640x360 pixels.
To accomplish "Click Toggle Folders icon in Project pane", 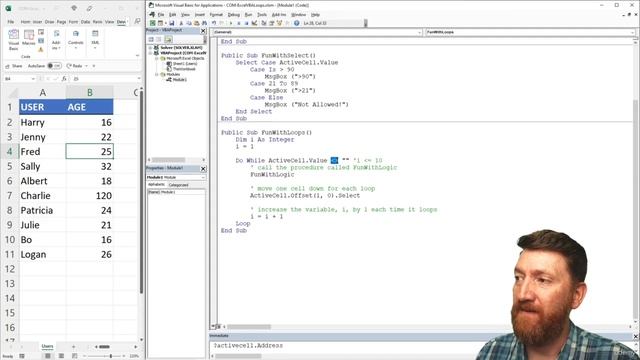I will (x=168, y=39).
